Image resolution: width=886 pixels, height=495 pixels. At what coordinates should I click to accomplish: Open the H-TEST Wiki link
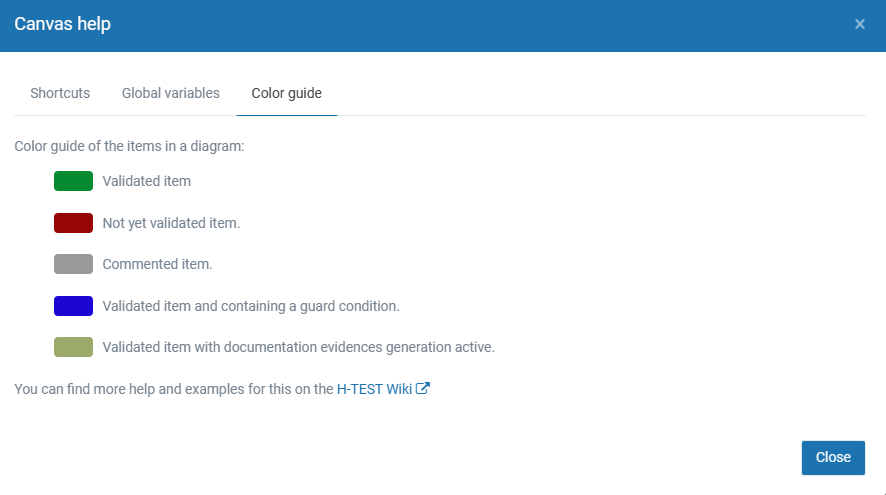click(375, 389)
